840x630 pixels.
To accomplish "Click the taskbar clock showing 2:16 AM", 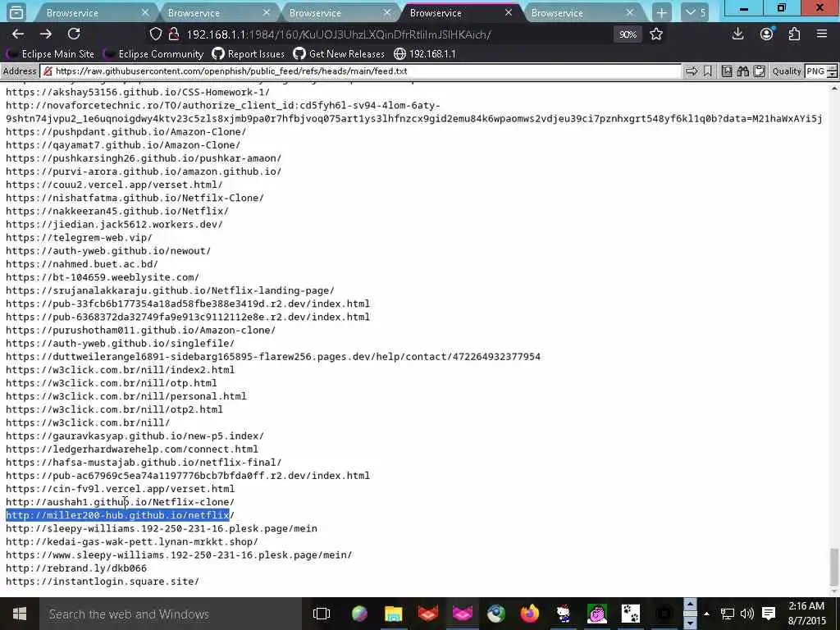I will tap(807, 614).
